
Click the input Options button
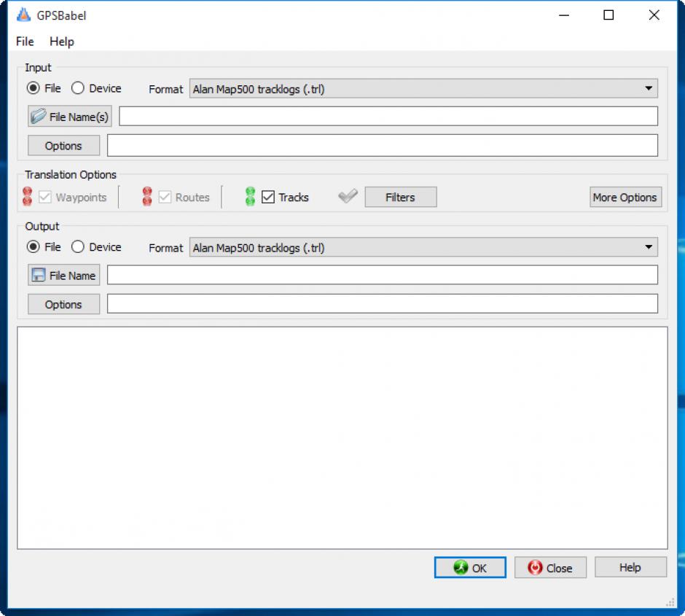click(x=64, y=146)
